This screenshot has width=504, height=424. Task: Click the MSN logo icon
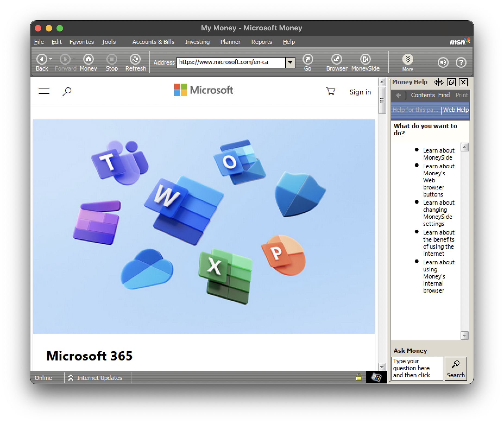(x=459, y=42)
